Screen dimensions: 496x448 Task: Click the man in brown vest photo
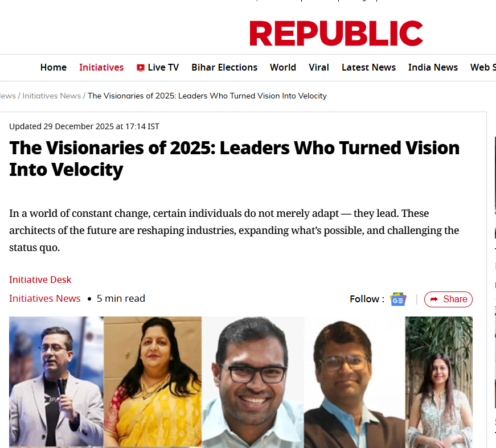(x=354, y=381)
